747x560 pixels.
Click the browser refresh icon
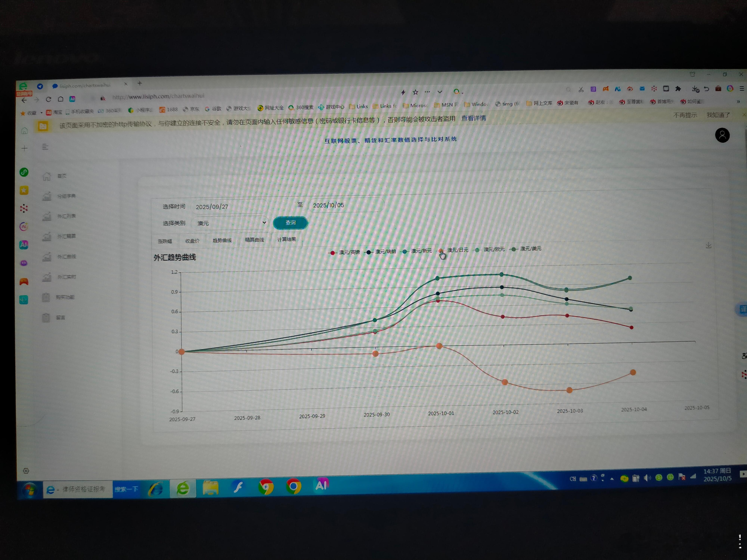48,99
